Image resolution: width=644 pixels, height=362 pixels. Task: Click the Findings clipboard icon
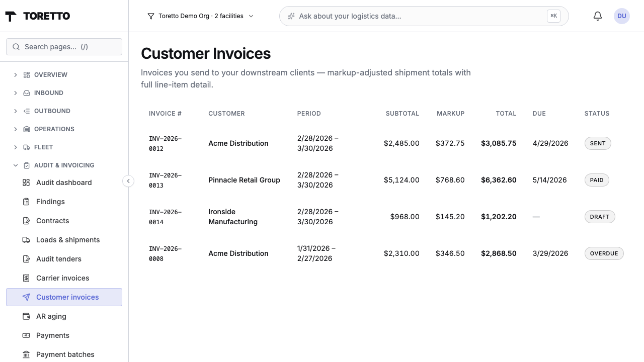click(26, 202)
